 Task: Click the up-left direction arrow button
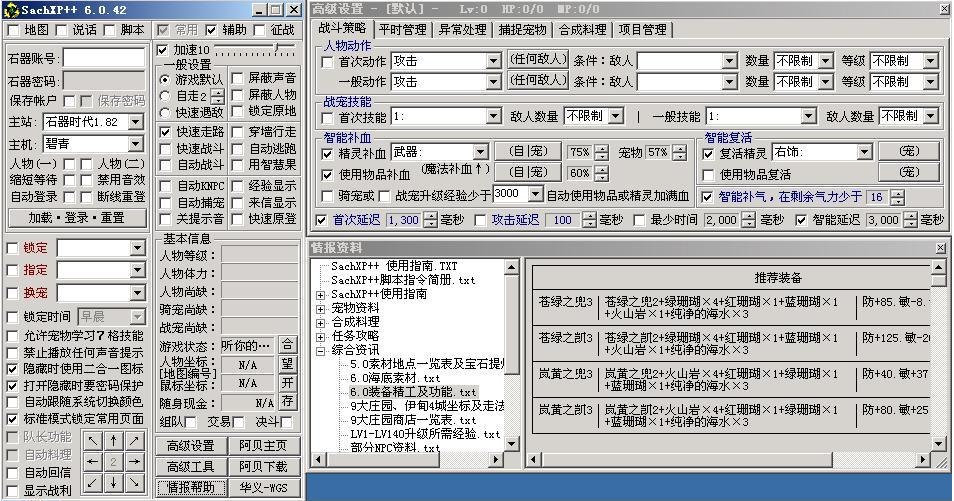pos(92,441)
